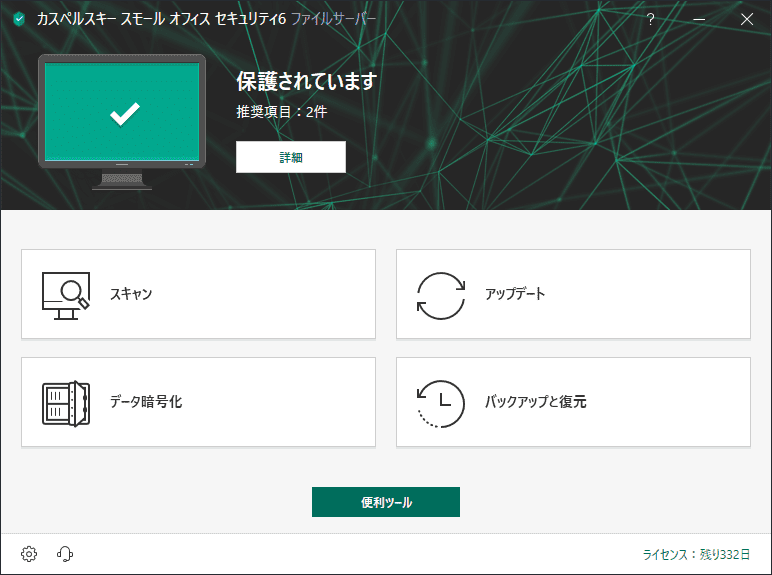Click the 推奨項目：2件 recommendation text
Image resolution: width=772 pixels, height=575 pixels.
click(282, 112)
